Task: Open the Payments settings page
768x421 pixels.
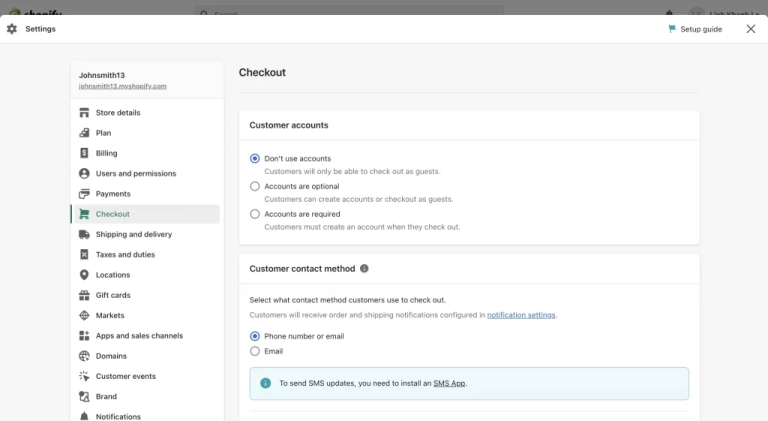Action: [x=113, y=194]
